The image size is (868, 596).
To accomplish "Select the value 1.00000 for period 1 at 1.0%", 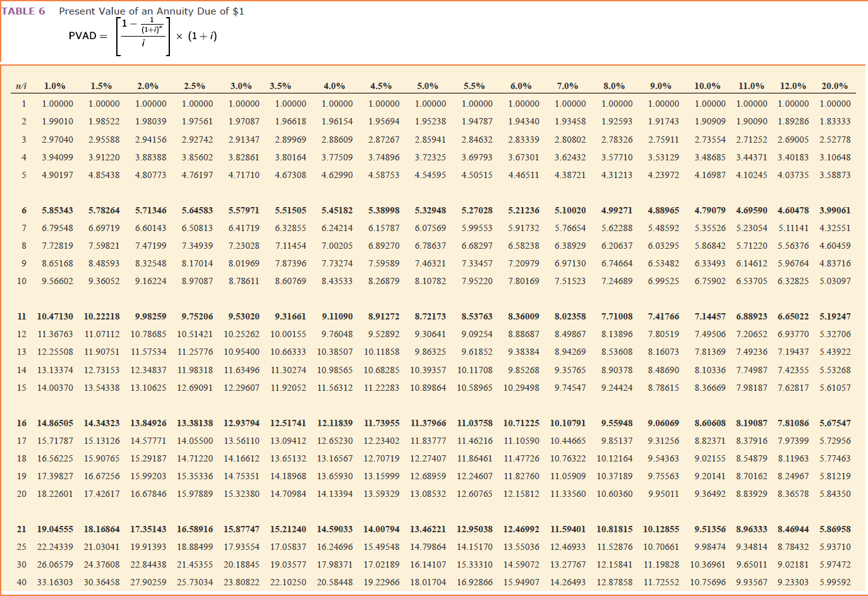I will pyautogui.click(x=57, y=104).
